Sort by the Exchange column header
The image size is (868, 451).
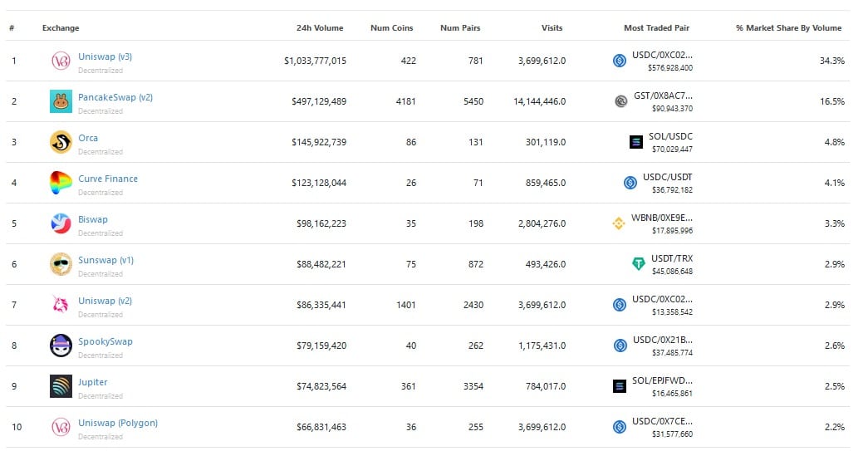pyautogui.click(x=61, y=27)
